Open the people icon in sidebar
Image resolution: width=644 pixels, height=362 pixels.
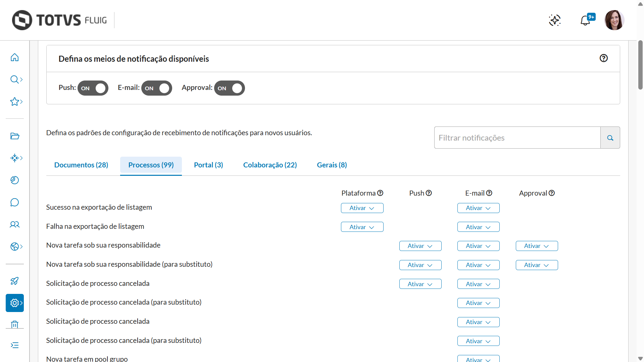point(14,224)
